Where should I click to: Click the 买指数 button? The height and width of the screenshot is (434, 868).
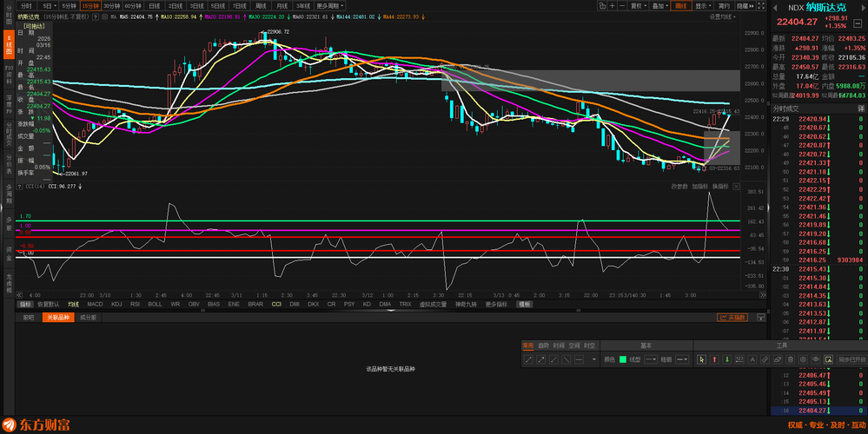pyautogui.click(x=733, y=318)
